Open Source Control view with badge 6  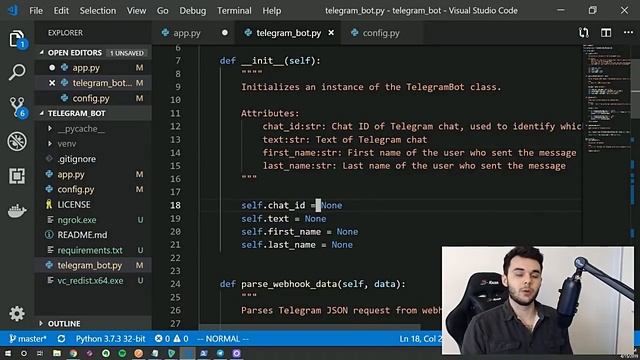18,107
